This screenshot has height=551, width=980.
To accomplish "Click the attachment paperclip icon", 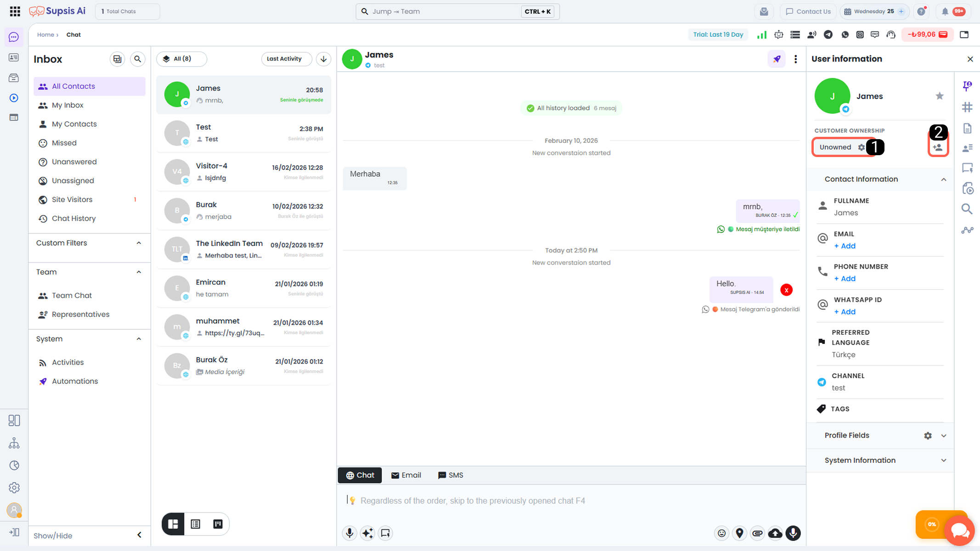I will point(757,533).
